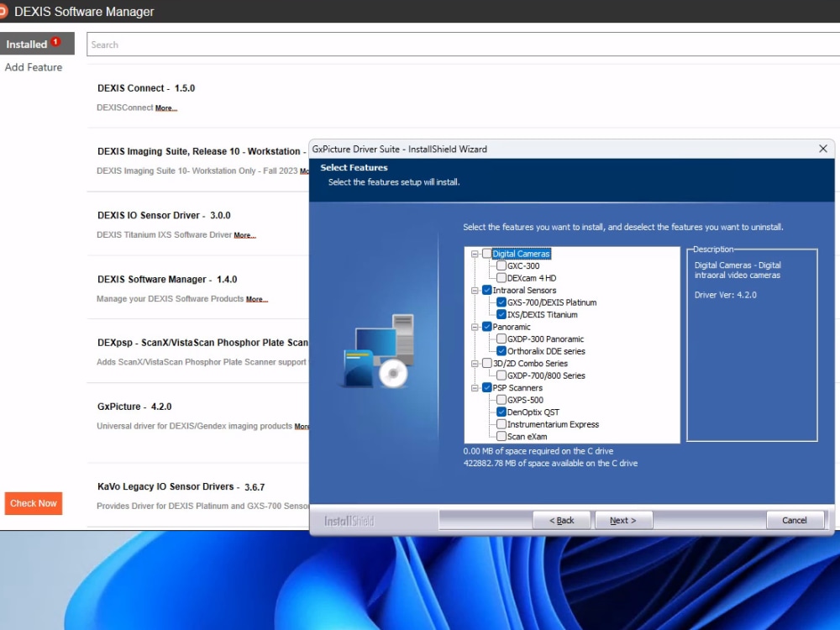840x630 pixels.
Task: Collapse the PSP Scanners tree node
Action: (475, 388)
